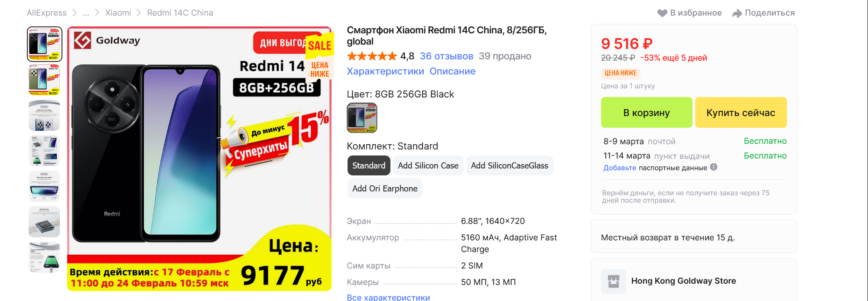
Task: Click the Купить сейчас button
Action: coord(741,113)
